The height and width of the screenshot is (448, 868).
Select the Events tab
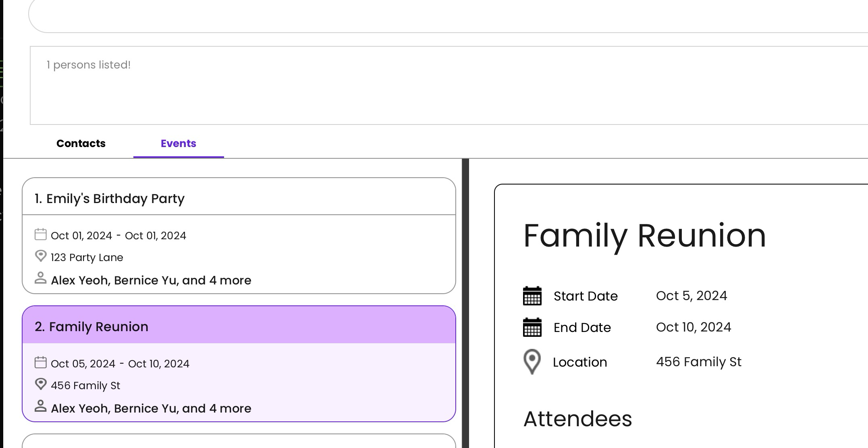click(x=178, y=143)
